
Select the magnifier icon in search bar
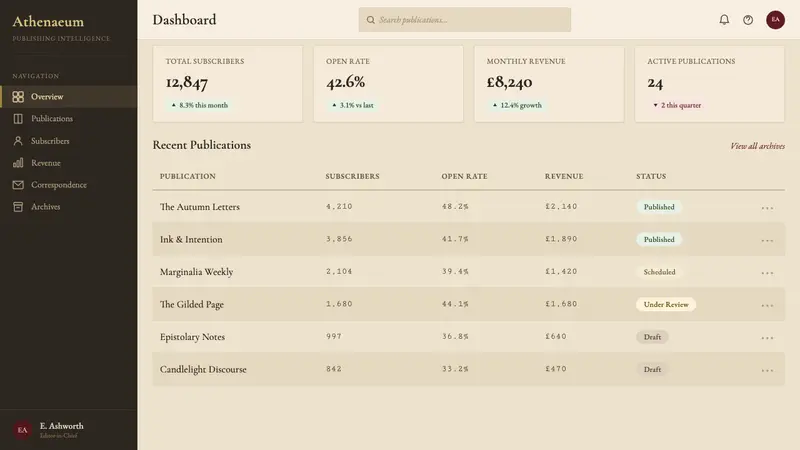point(370,20)
